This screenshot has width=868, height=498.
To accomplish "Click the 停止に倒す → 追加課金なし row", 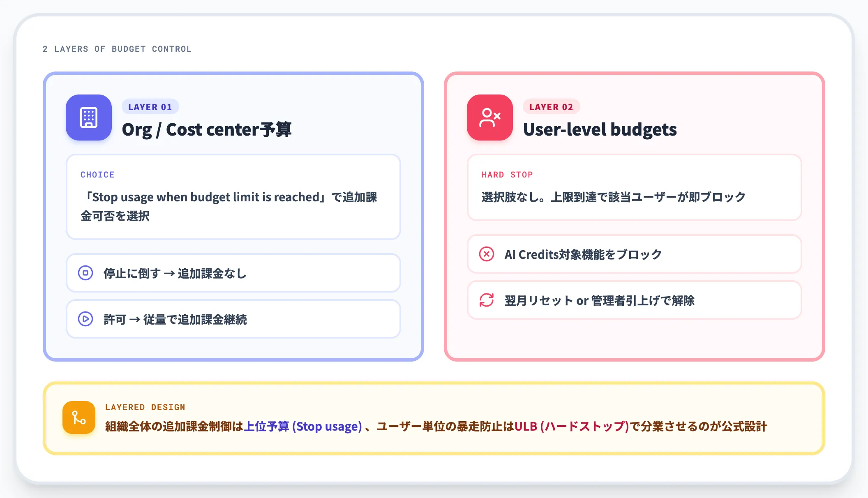I will click(x=233, y=273).
